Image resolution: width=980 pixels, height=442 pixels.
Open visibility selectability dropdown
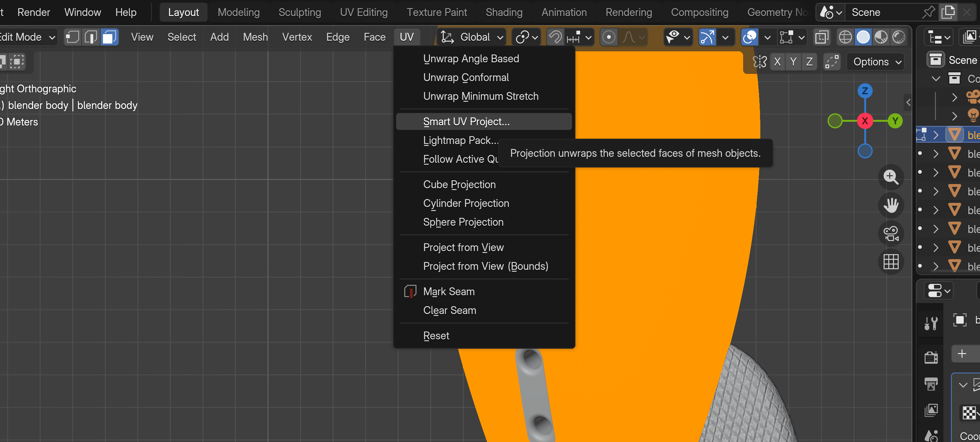pyautogui.click(x=678, y=37)
